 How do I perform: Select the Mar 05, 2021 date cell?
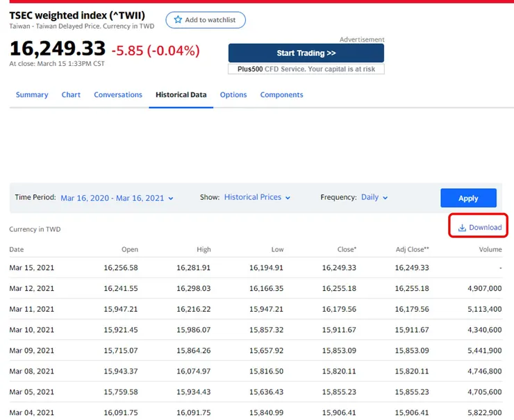[x=32, y=392]
